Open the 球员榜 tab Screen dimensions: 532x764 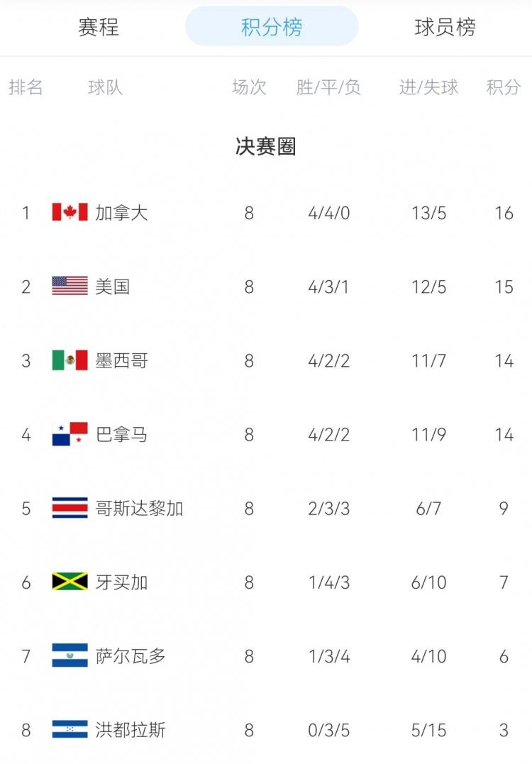tap(445, 27)
